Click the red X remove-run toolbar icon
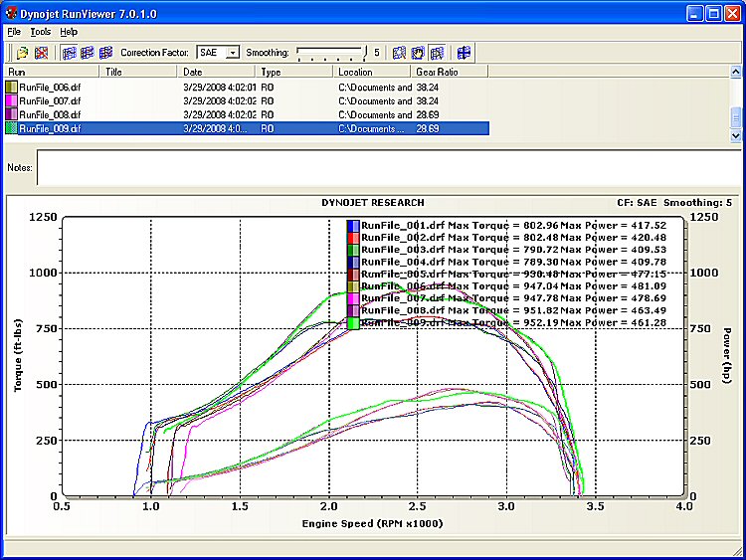This screenshot has height=560, width=746. click(x=41, y=52)
